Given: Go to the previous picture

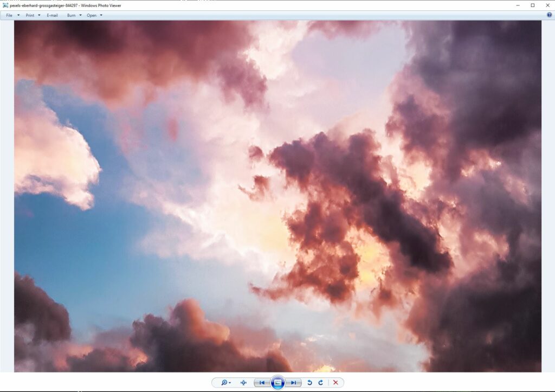Looking at the screenshot, I should coord(262,383).
